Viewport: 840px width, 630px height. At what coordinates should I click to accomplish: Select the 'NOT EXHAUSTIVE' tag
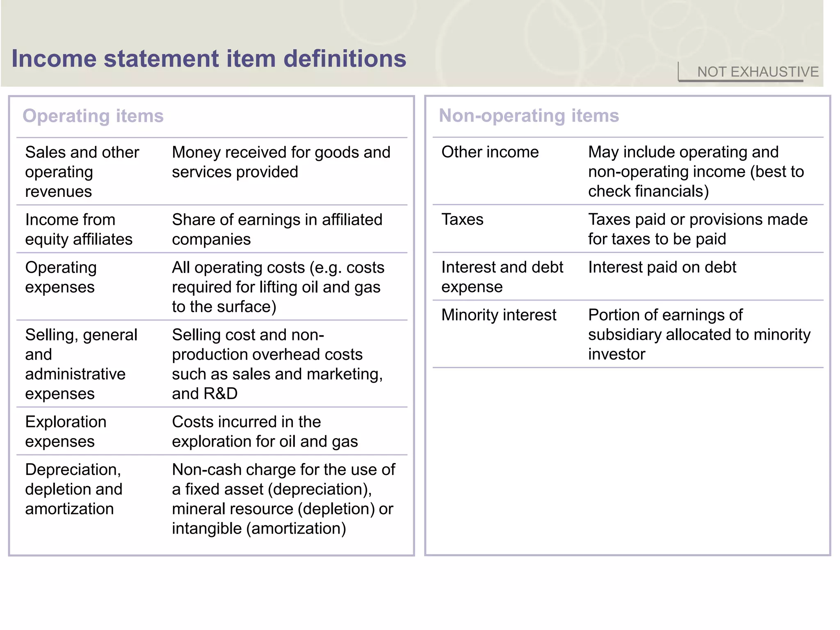tap(758, 72)
